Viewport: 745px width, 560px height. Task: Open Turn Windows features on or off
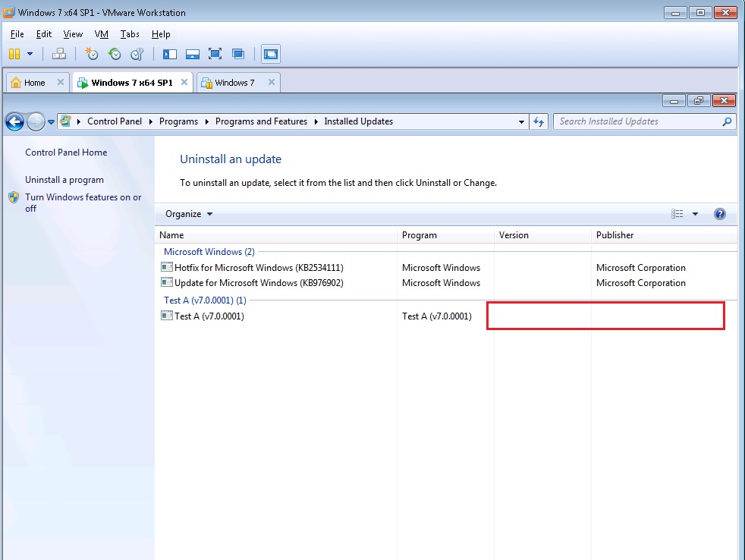(83, 203)
